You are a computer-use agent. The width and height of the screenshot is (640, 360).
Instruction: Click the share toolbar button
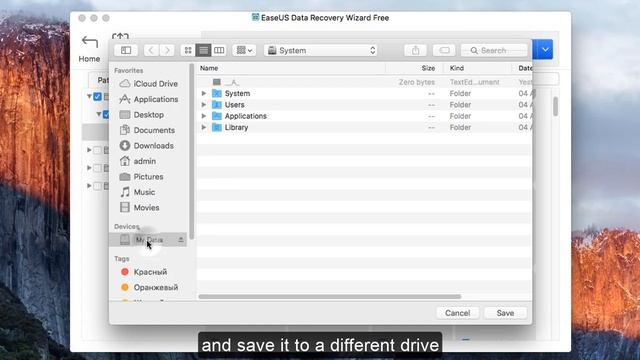point(416,50)
